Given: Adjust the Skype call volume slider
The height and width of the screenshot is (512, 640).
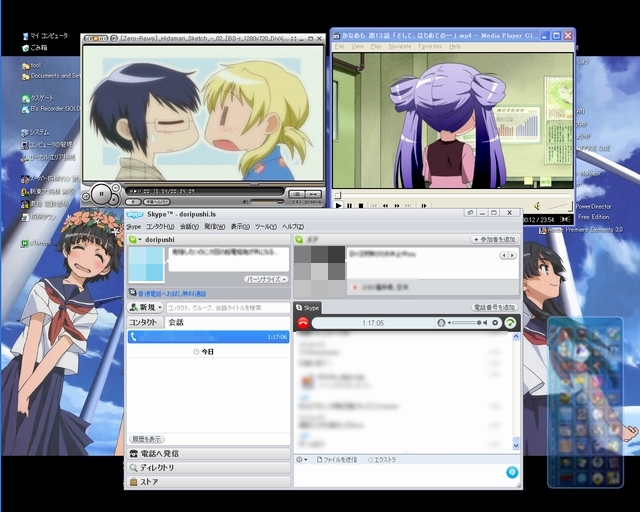Looking at the screenshot, I should (x=465, y=323).
